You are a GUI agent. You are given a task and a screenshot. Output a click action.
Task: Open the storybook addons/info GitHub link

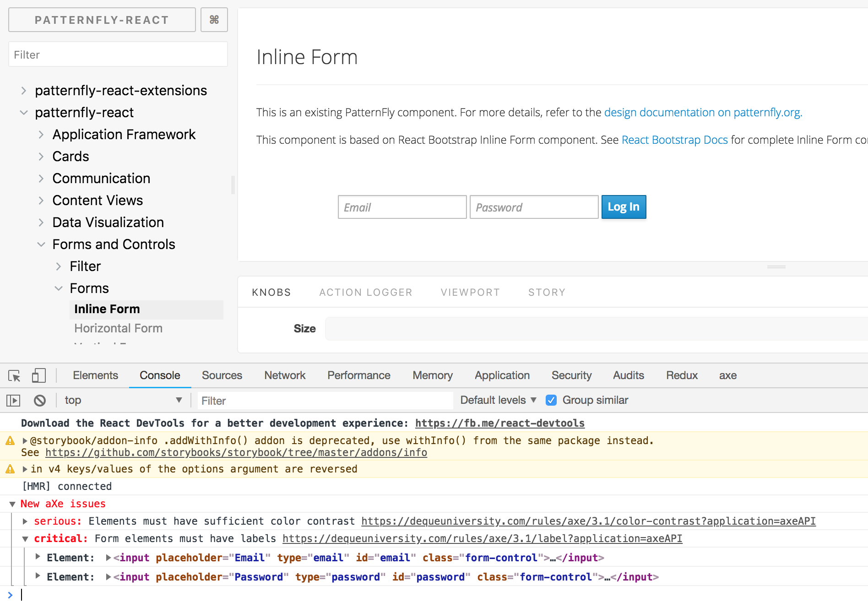pos(236,453)
